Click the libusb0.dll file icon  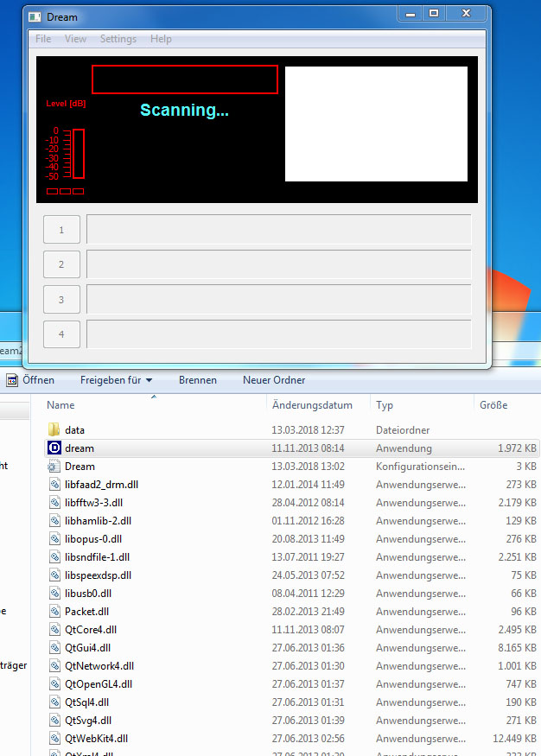click(54, 594)
